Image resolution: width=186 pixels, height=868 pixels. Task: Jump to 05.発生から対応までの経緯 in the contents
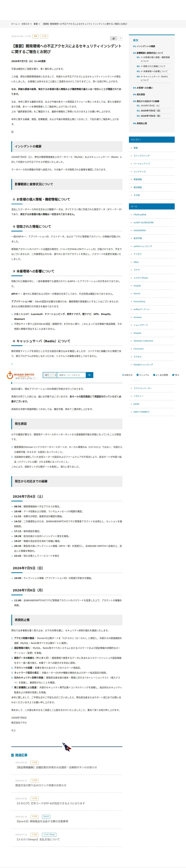146,101
